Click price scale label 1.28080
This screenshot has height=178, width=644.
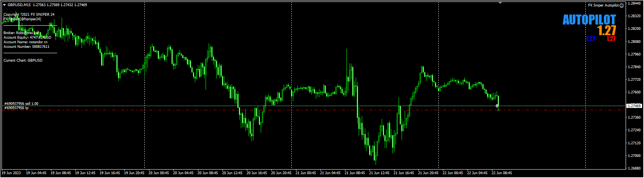(x=635, y=41)
